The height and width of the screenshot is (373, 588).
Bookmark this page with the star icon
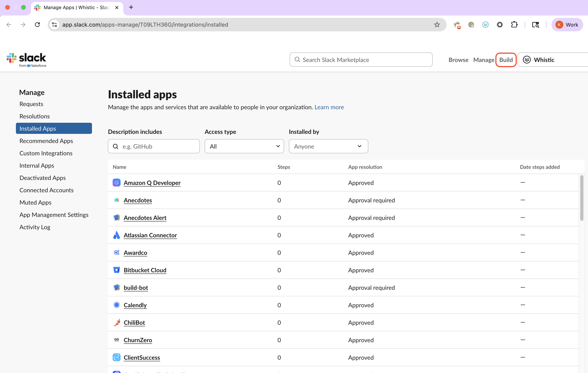tap(437, 25)
